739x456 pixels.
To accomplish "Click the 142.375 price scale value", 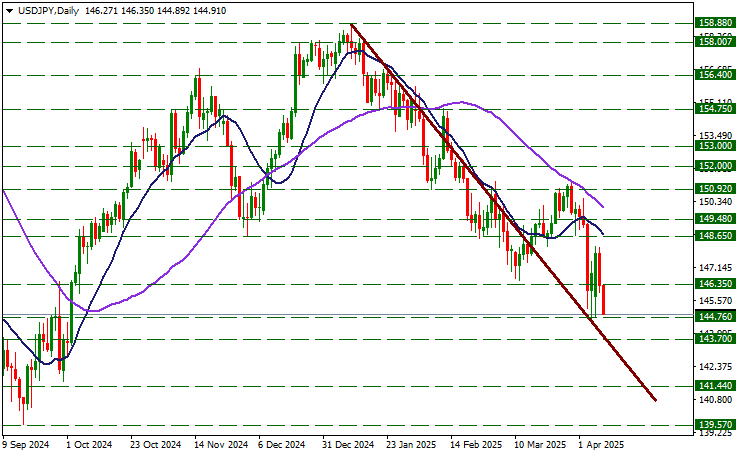I will click(x=716, y=366).
